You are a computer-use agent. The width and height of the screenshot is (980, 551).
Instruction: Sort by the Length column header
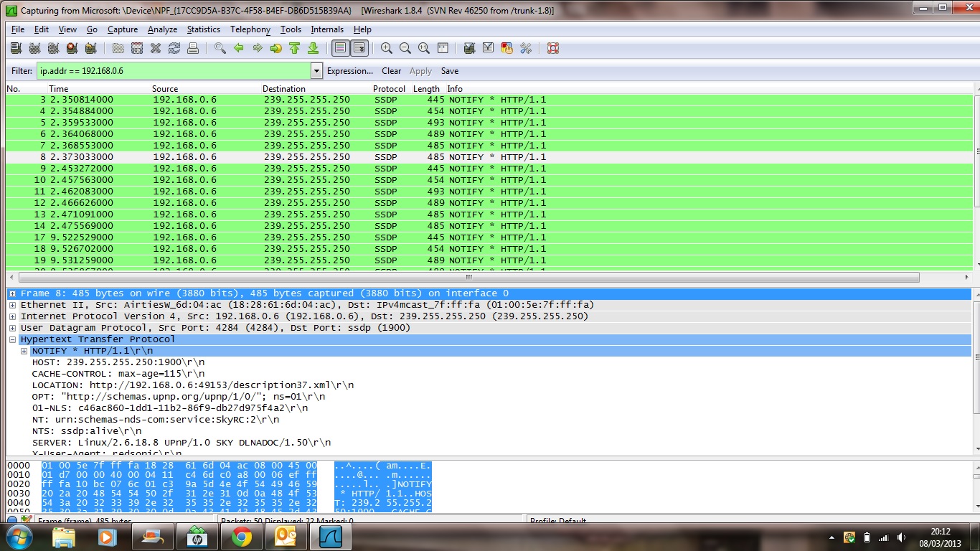[x=426, y=89]
